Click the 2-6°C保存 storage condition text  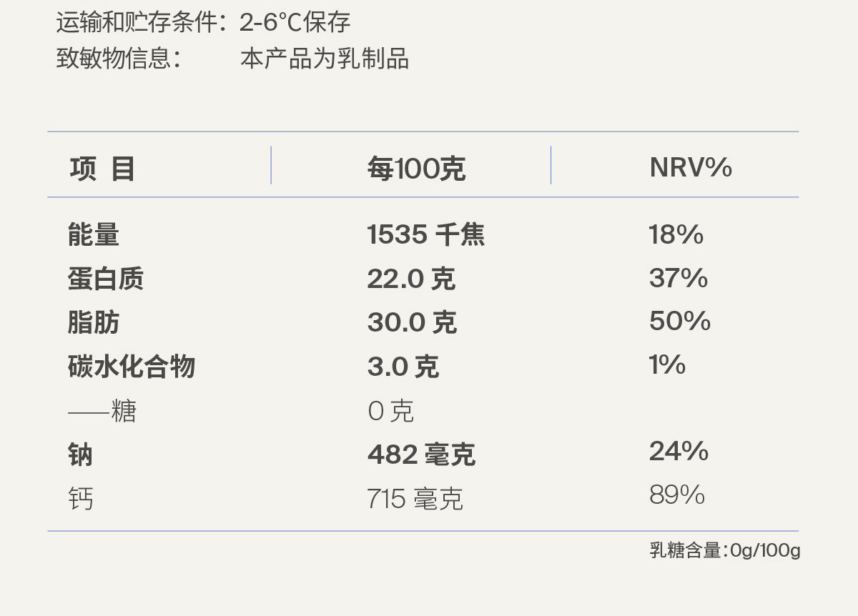pyautogui.click(x=295, y=23)
